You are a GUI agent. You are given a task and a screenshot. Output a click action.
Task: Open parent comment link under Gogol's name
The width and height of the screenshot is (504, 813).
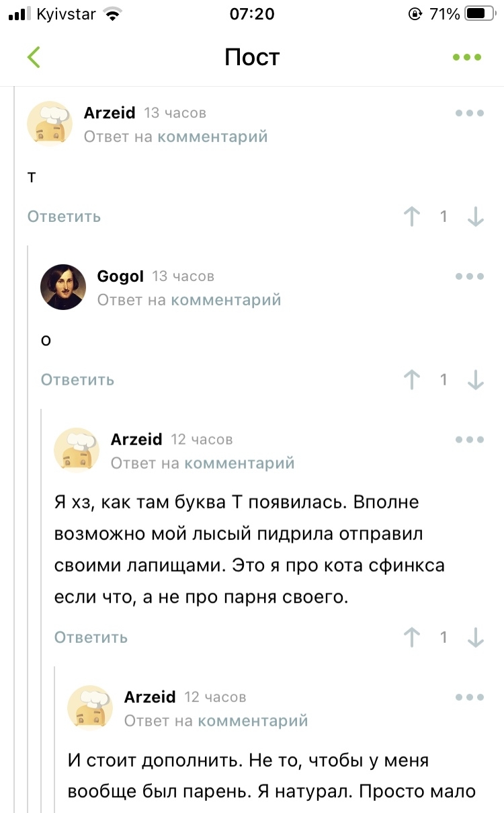[x=226, y=300]
